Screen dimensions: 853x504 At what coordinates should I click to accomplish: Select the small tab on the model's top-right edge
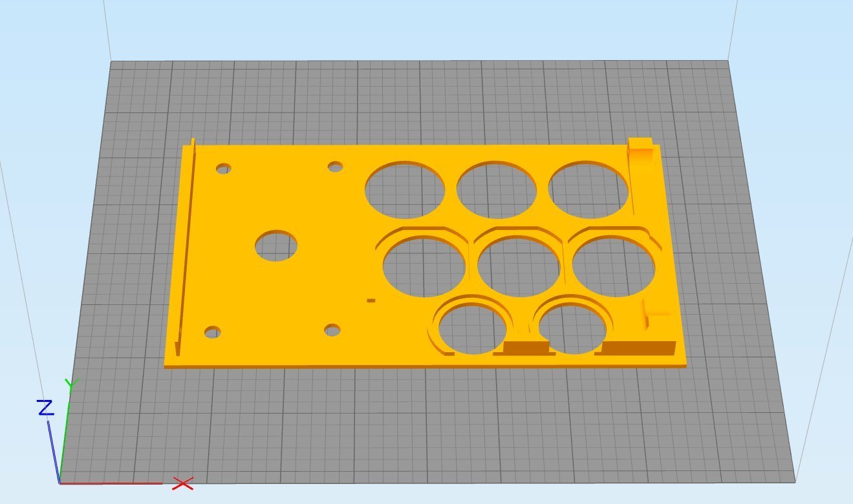click(641, 143)
